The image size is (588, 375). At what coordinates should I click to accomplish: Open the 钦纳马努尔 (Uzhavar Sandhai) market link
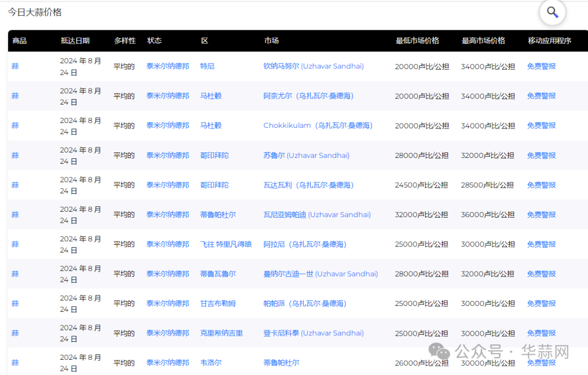tap(313, 66)
